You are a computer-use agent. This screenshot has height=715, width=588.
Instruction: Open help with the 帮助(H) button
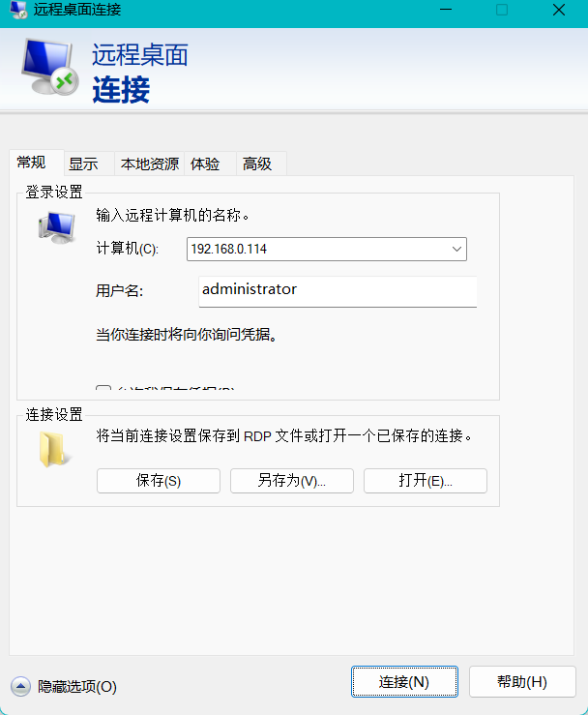pyautogui.click(x=522, y=682)
